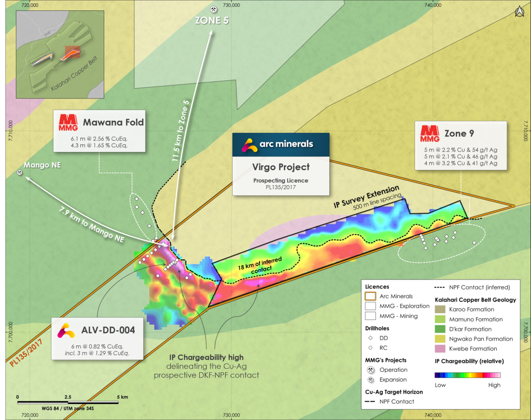This screenshot has height=420, width=531.
Task: Click the Mamuno Formation color swatch
Action: 440,319
